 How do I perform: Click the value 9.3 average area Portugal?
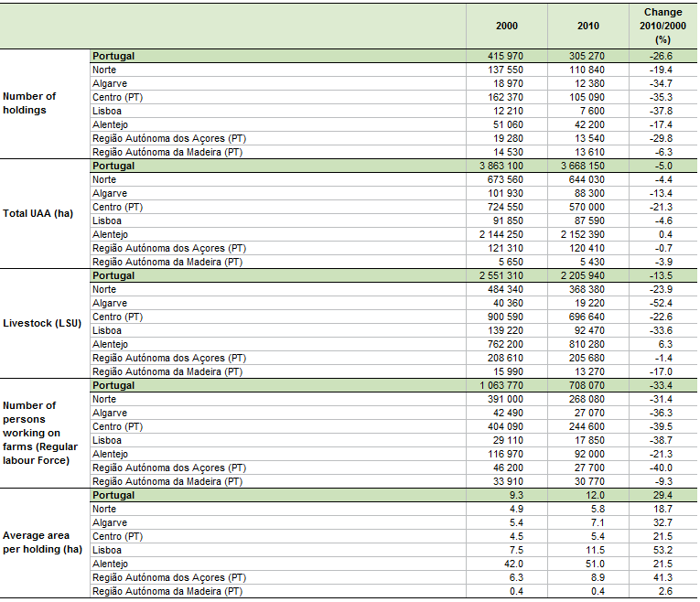pos(516,495)
